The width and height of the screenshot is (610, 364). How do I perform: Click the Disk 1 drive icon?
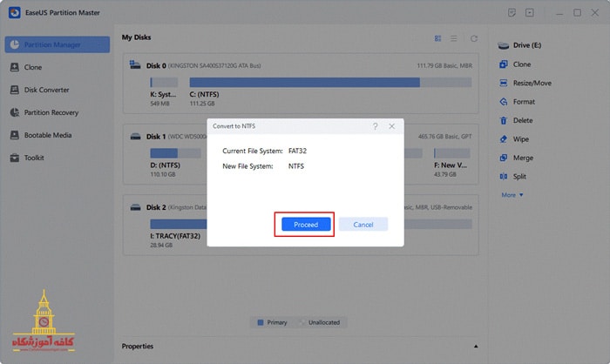[x=135, y=137]
